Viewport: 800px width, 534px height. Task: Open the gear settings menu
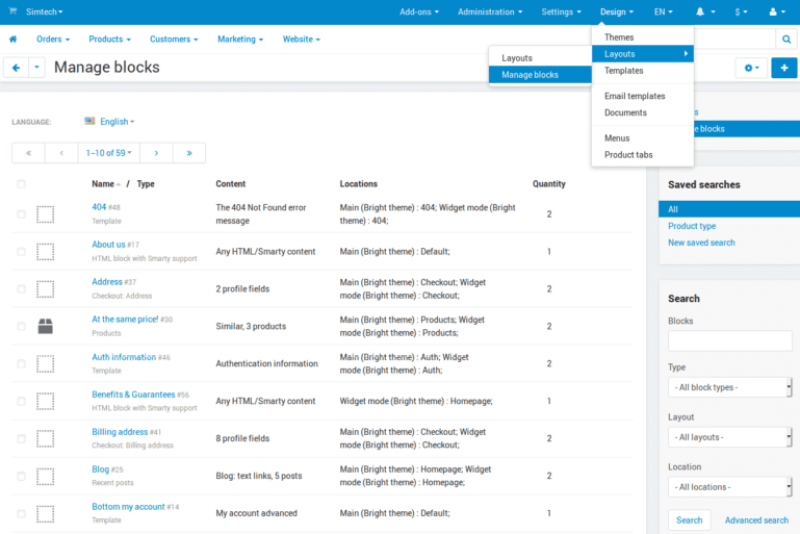click(x=750, y=67)
